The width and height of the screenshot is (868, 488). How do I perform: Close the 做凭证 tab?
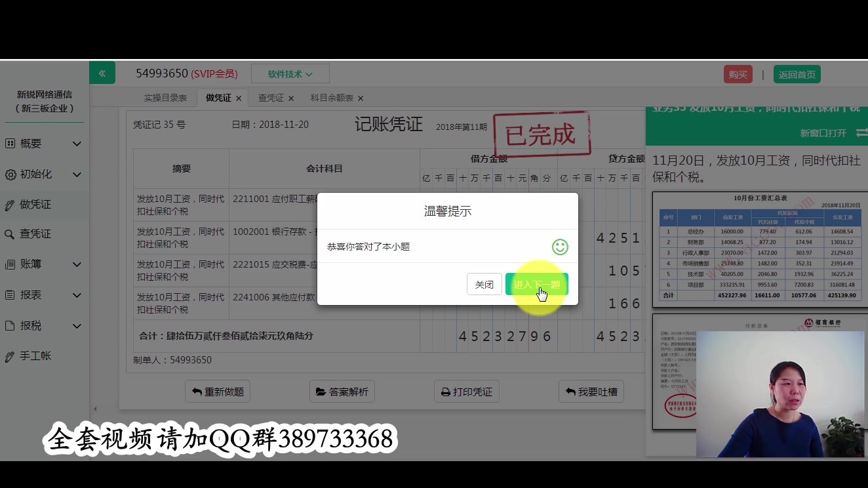pos(239,98)
